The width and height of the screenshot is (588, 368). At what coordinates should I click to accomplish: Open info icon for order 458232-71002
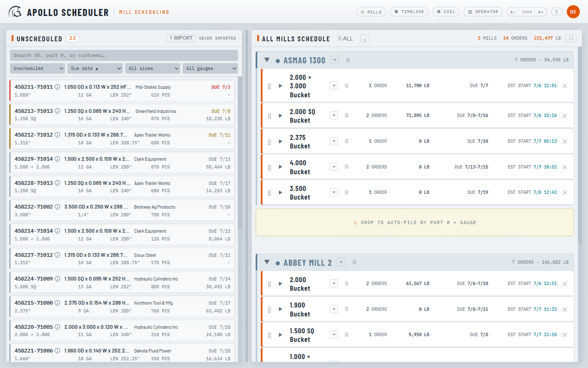57,207
